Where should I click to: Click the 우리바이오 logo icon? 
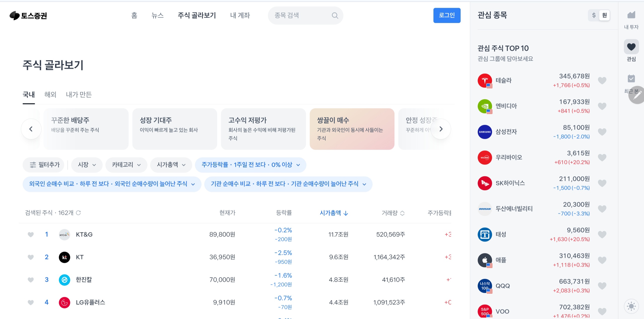tap(485, 158)
